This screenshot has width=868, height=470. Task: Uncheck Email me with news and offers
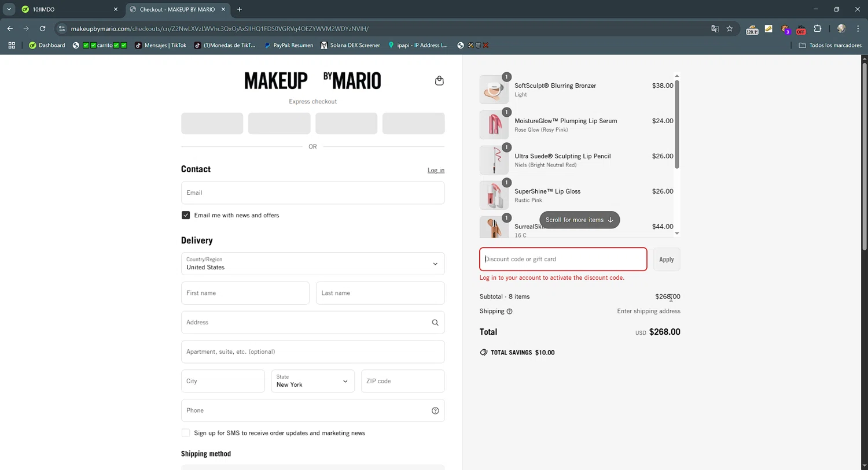tap(186, 215)
